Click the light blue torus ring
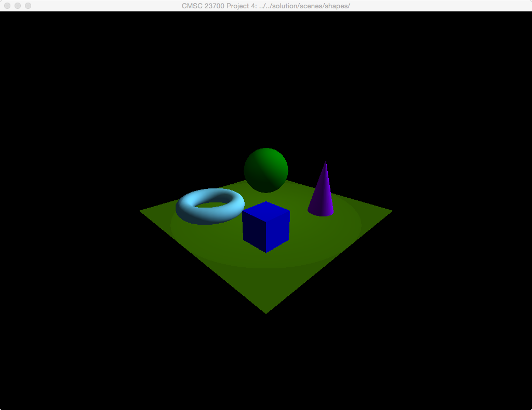The width and height of the screenshot is (532, 410). tap(187, 210)
